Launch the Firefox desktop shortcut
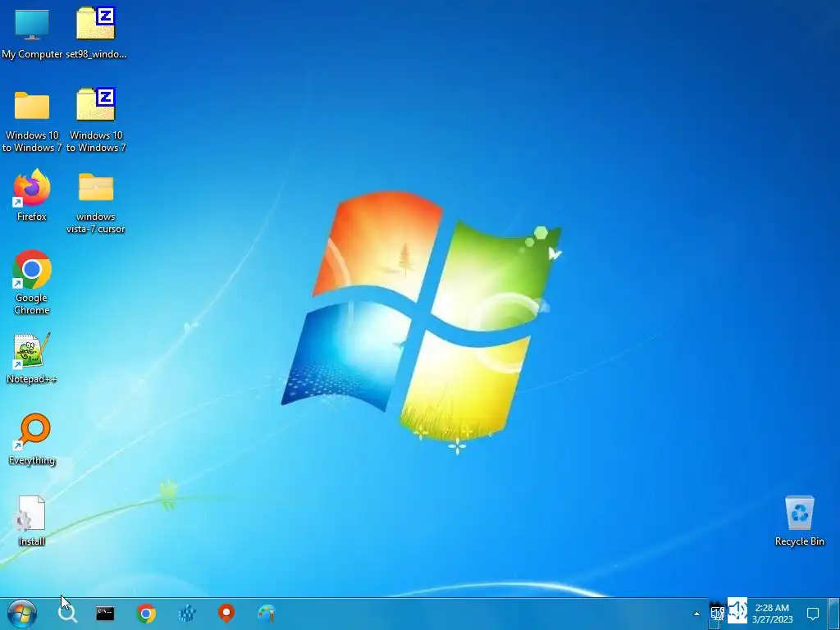 [x=32, y=195]
